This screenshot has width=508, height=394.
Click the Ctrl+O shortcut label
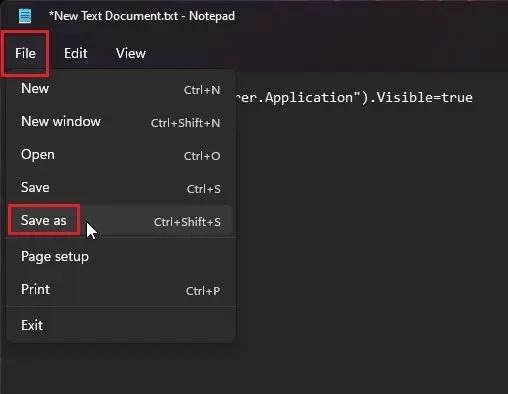[202, 156]
